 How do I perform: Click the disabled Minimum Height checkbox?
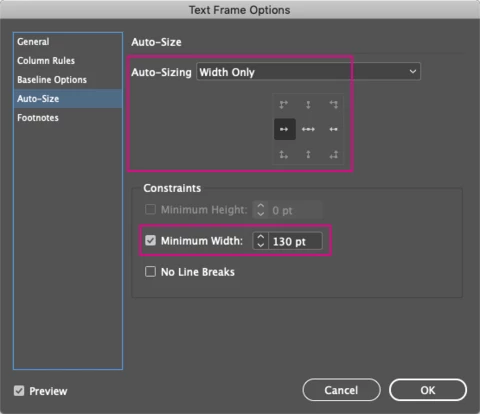(150, 209)
